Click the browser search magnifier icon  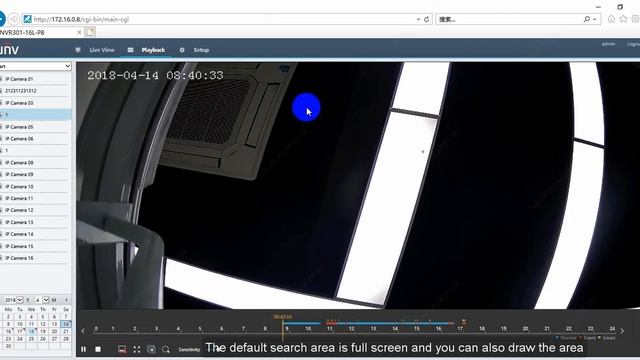[x=587, y=19]
